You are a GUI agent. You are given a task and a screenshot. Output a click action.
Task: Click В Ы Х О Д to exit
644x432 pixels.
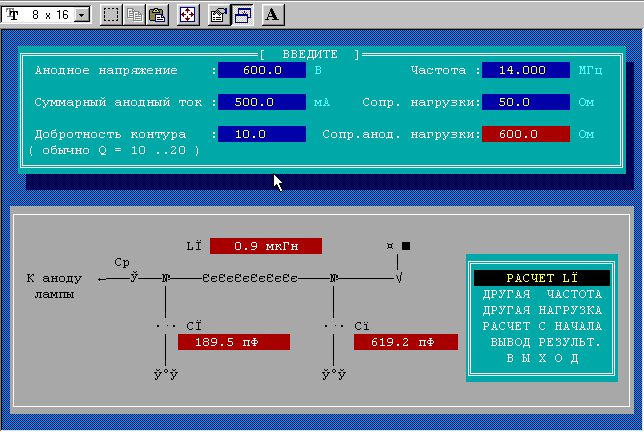coord(541,358)
